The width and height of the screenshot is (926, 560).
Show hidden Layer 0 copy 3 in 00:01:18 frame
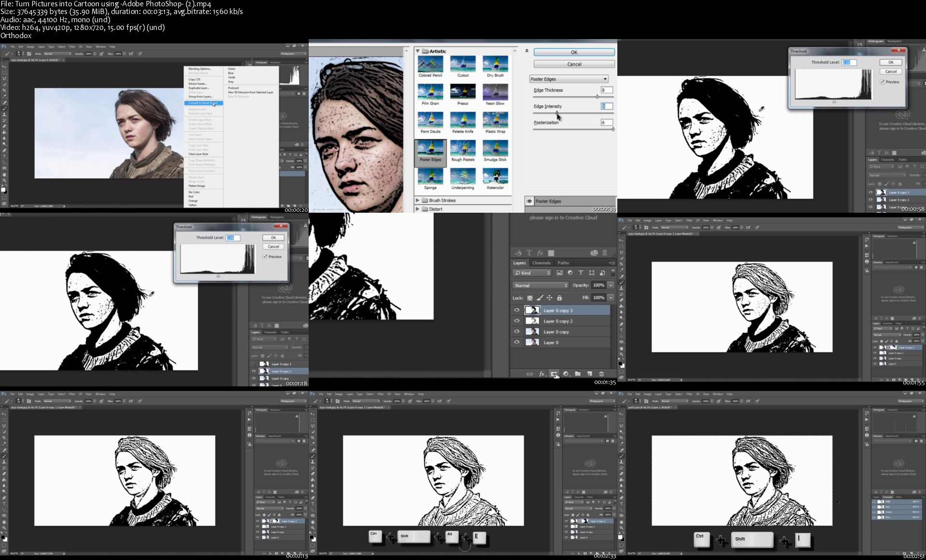click(254, 364)
